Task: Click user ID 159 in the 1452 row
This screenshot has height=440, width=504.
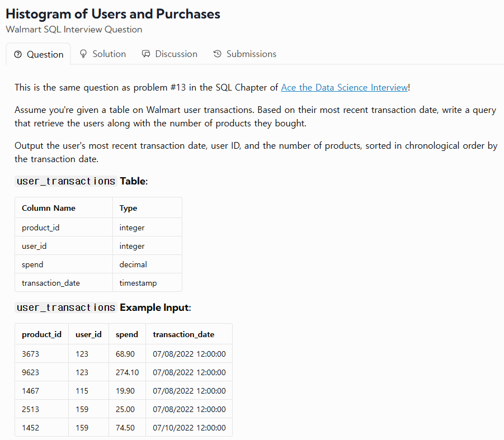Action: [x=89, y=428]
